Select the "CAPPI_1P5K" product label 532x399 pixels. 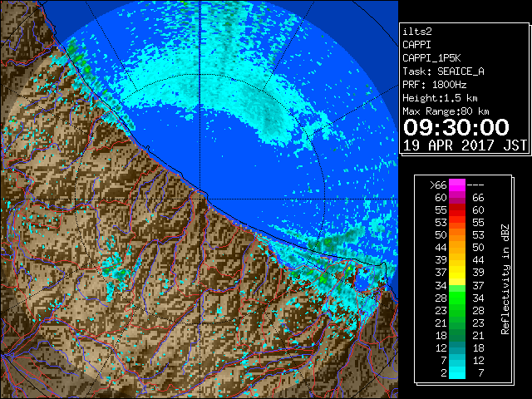click(x=431, y=58)
